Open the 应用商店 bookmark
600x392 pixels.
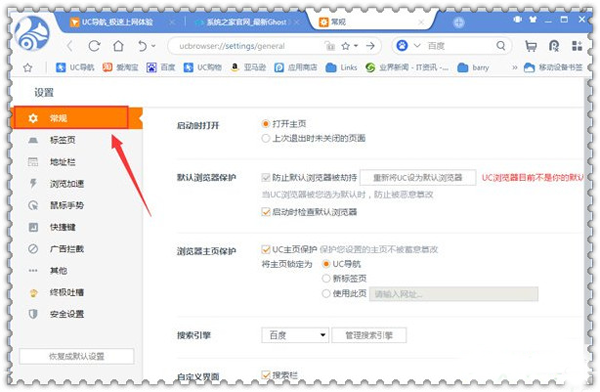[296, 67]
